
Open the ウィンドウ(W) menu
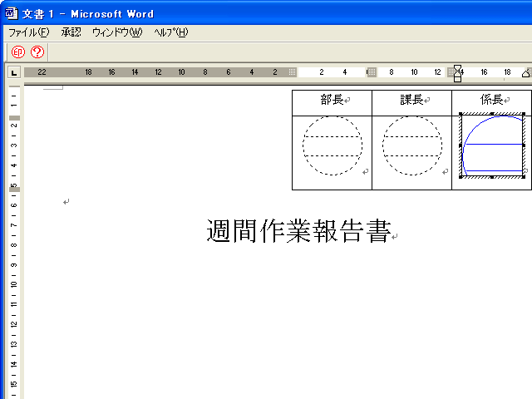click(117, 32)
